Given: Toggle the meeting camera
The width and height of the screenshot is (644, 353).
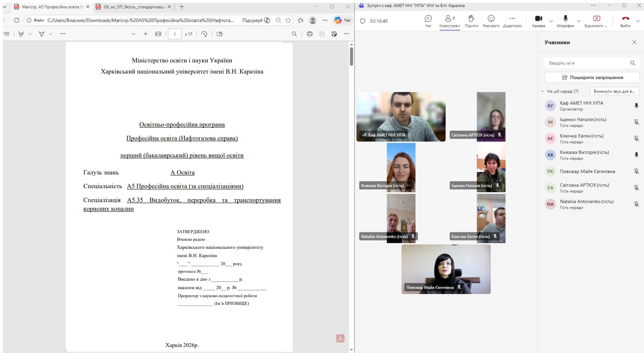Looking at the screenshot, I should point(538,21).
